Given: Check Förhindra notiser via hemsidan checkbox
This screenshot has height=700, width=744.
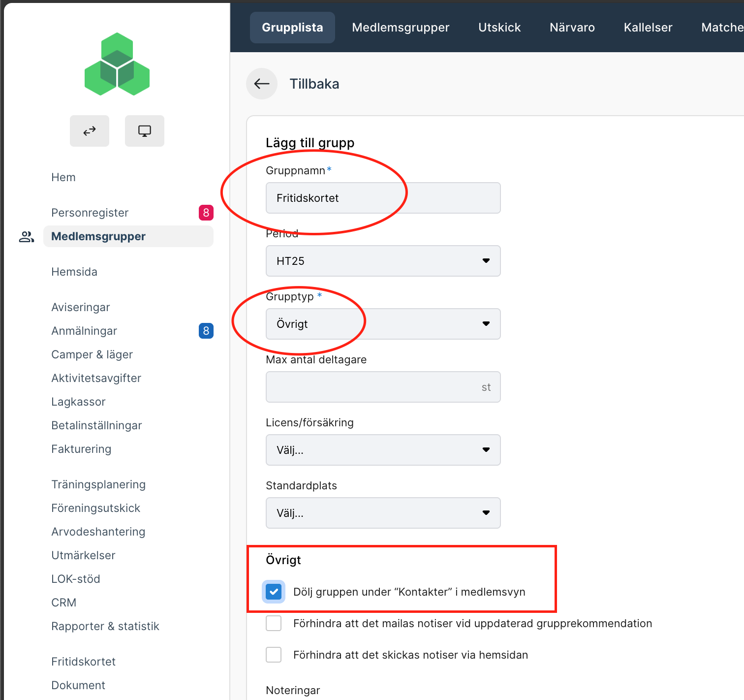Looking at the screenshot, I should [274, 655].
